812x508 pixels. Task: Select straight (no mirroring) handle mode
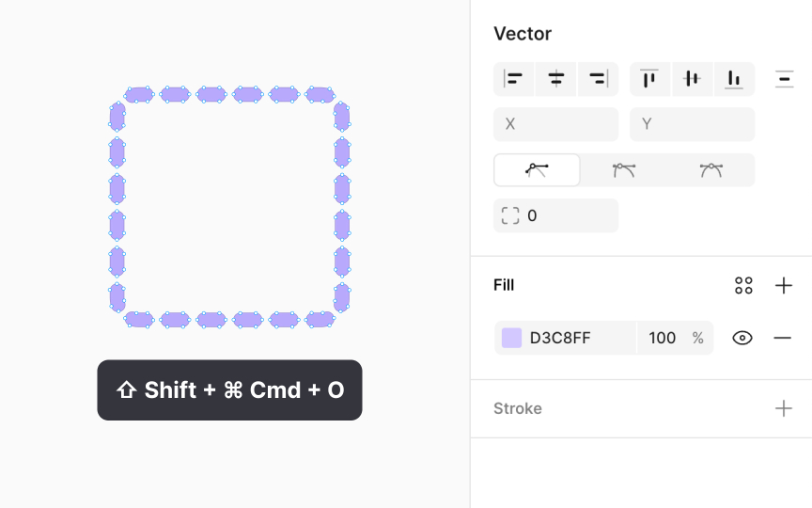pos(538,170)
